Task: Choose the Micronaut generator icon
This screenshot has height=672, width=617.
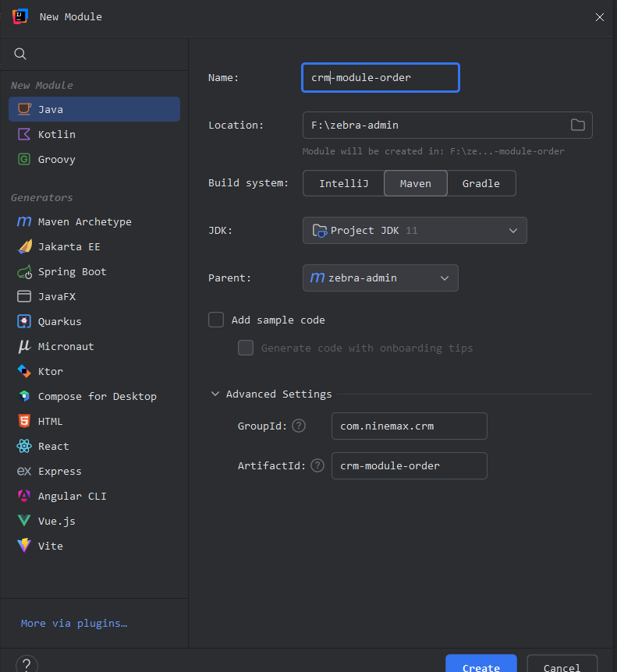Action: pos(24,346)
